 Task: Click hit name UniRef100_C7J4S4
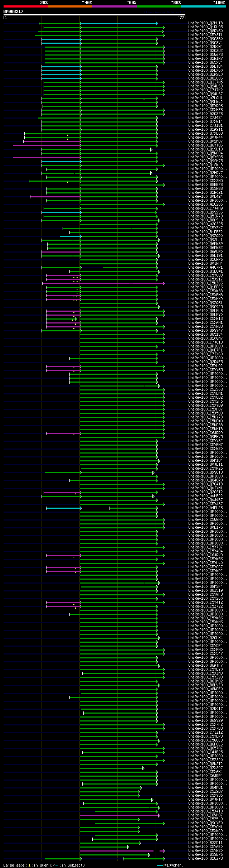205,118
